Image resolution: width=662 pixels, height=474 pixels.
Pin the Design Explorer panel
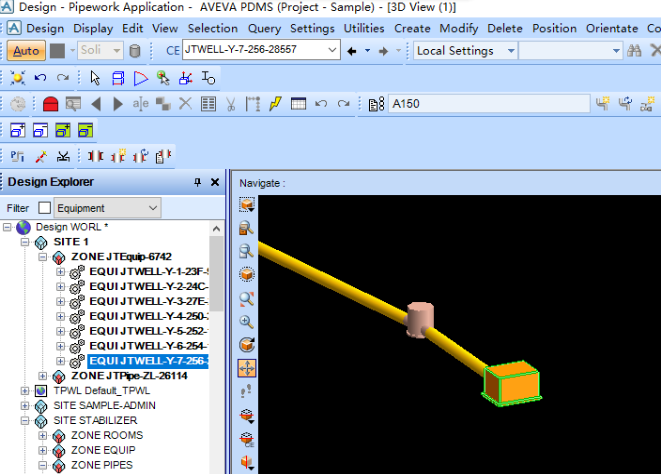[197, 182]
